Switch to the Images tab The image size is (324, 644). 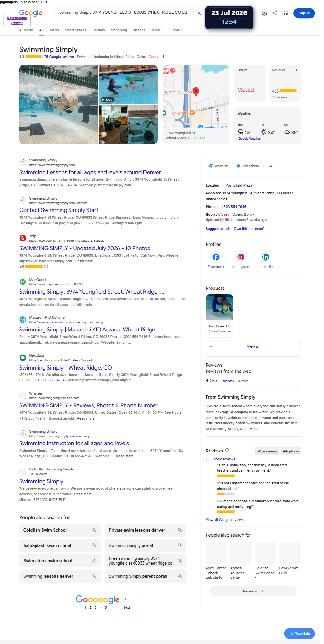point(139,30)
